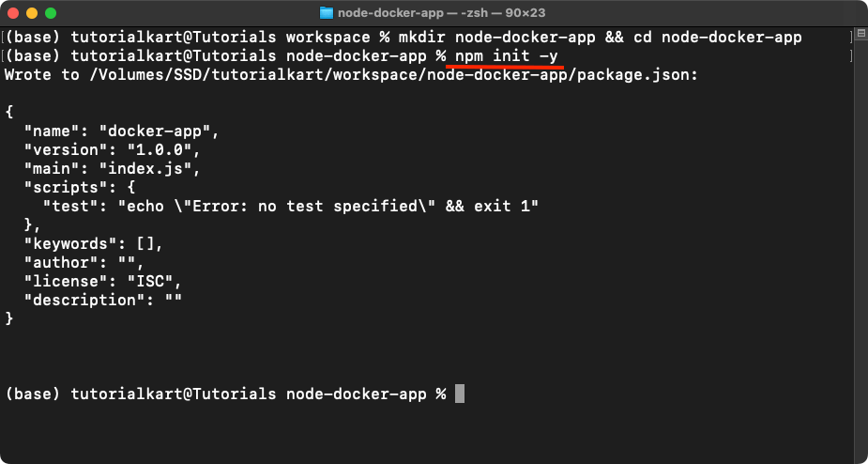
Task: Click the window title 'node-docker-app — -zsh — 90×23'
Action: tap(442, 13)
